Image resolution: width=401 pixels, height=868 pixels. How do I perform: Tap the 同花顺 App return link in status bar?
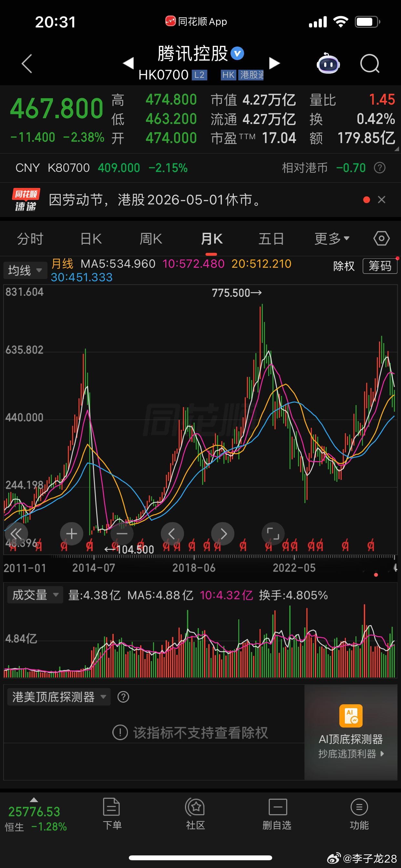pyautogui.click(x=196, y=22)
